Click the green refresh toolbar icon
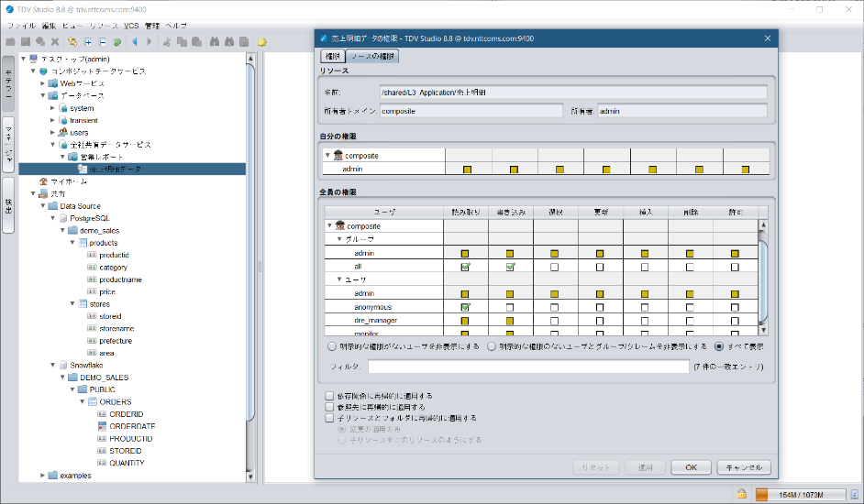This screenshot has height=504, width=864. pos(117,42)
